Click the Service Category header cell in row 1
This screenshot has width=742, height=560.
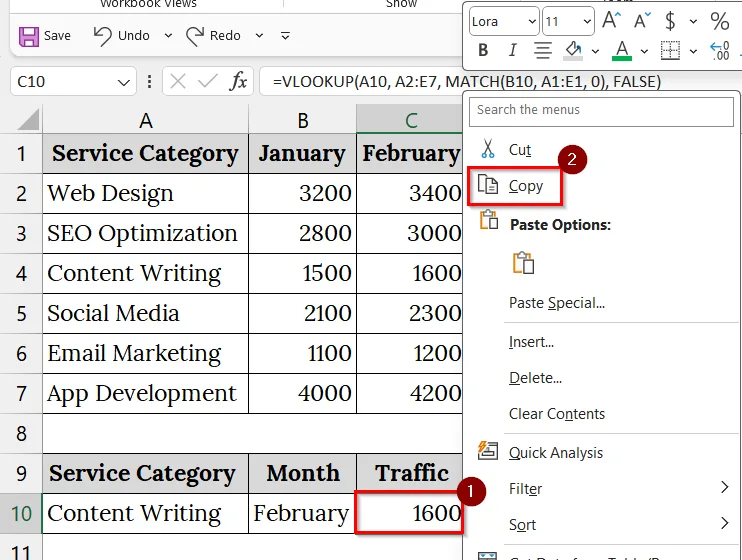(x=145, y=153)
